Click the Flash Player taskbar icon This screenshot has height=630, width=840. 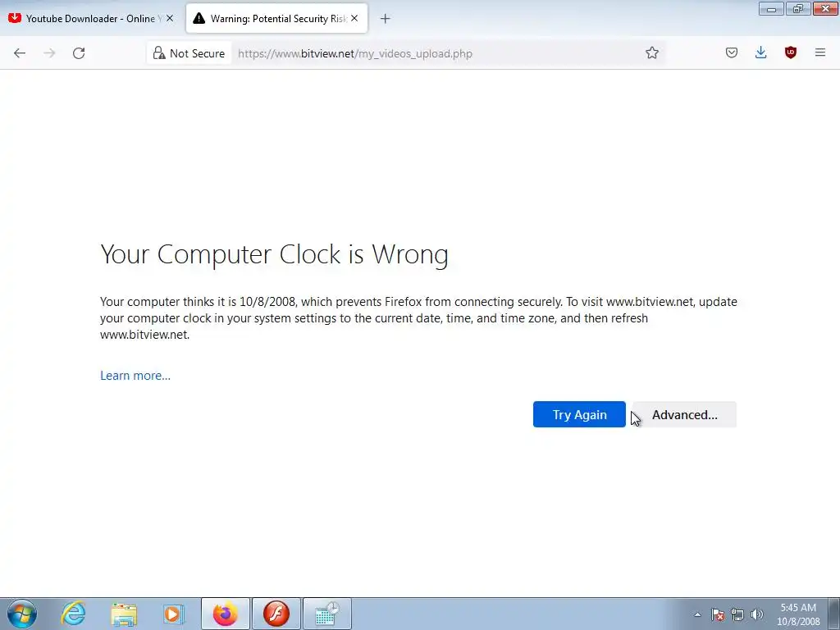[276, 614]
